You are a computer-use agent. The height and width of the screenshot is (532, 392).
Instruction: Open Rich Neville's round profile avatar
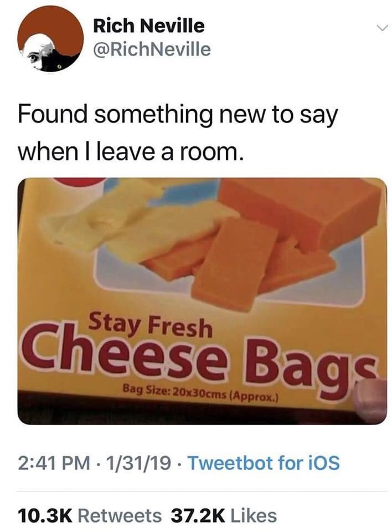coord(50,39)
